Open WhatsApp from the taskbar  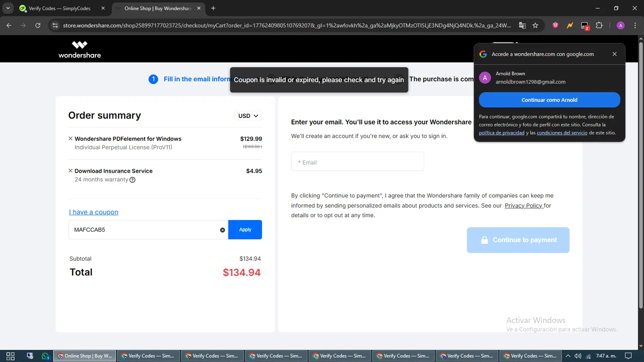pos(45,356)
